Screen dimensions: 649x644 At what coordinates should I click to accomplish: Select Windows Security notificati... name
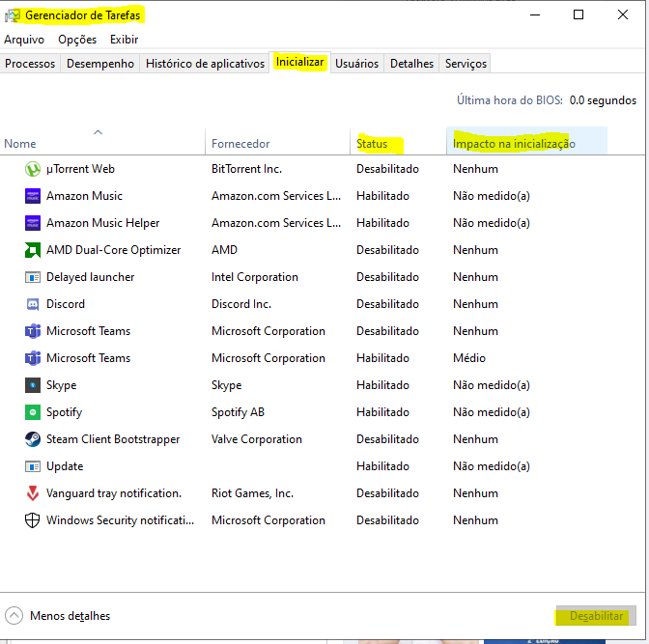click(120, 520)
